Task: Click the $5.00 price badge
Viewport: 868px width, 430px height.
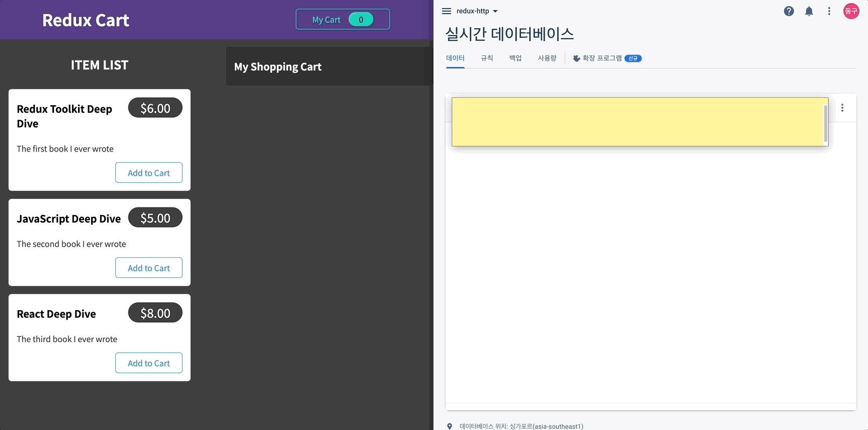Action: (x=155, y=218)
